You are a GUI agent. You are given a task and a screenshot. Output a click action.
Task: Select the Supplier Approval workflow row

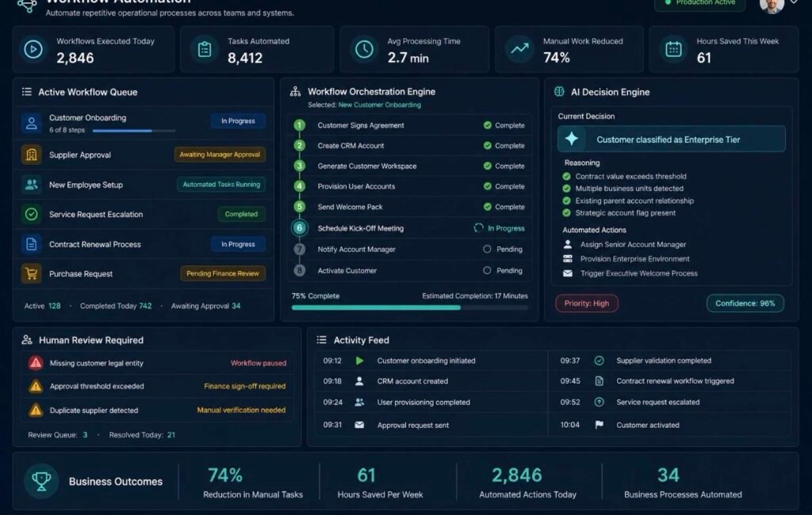coord(143,154)
